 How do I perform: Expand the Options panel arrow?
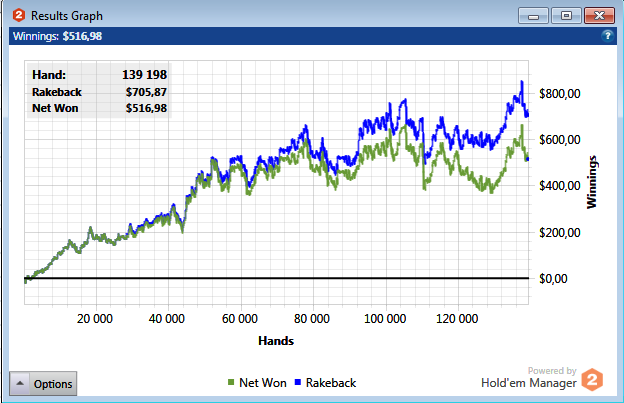[20, 384]
